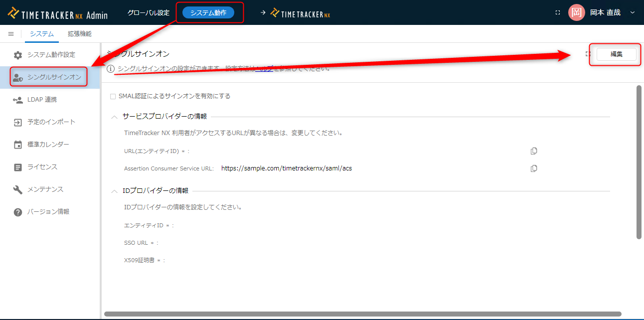
Task: Open the ライセンス license icon
Action: (18, 167)
